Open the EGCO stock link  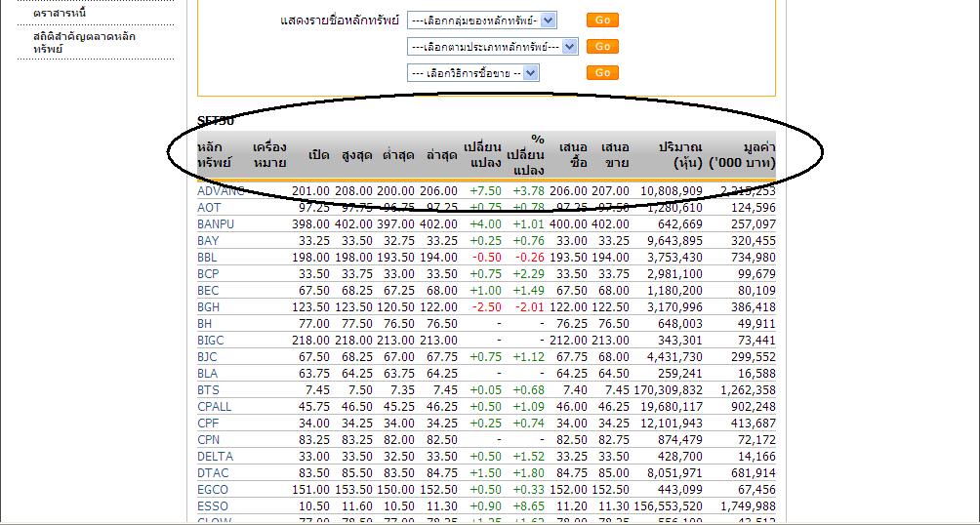pyautogui.click(x=213, y=490)
